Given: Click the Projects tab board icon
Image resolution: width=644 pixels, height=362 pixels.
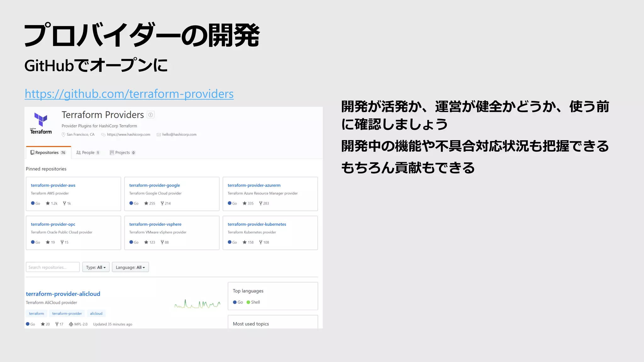Looking at the screenshot, I should 112,152.
